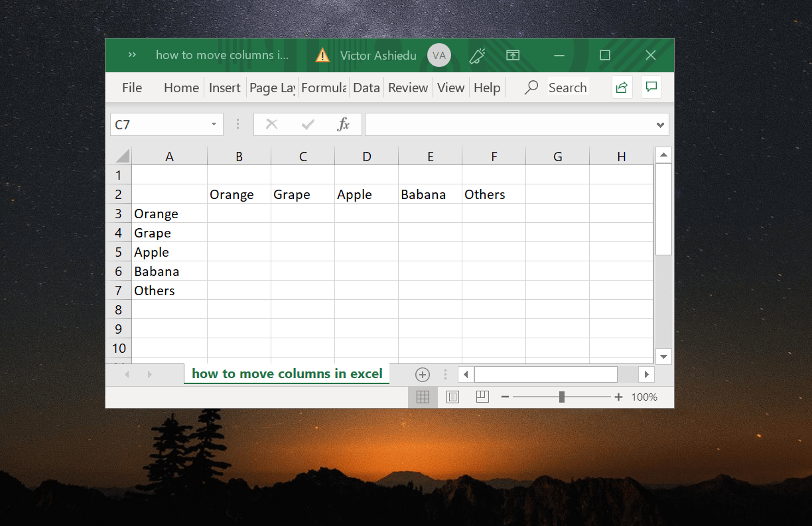Click the Insert Function fx icon
The image size is (812, 526).
pos(345,124)
